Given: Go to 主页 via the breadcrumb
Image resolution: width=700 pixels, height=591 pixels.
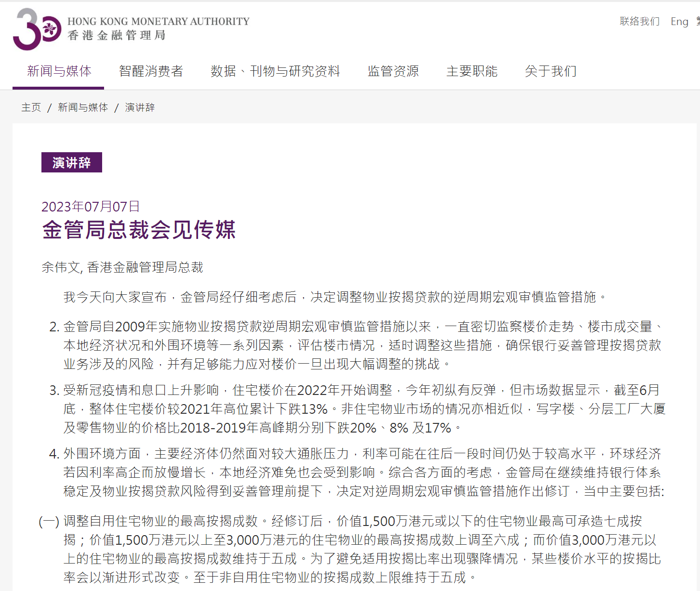Looking at the screenshot, I should tap(31, 107).
